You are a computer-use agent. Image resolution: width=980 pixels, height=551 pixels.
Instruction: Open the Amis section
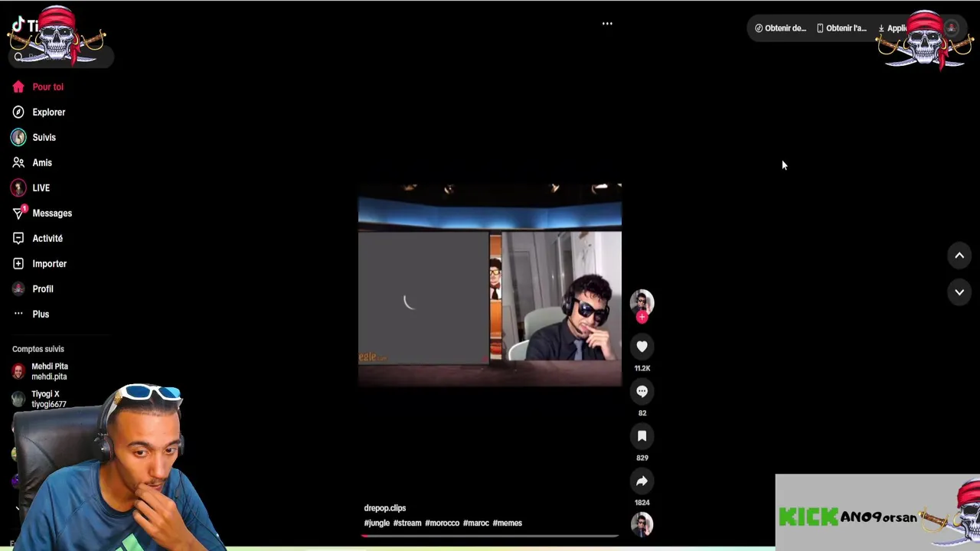pyautogui.click(x=32, y=162)
